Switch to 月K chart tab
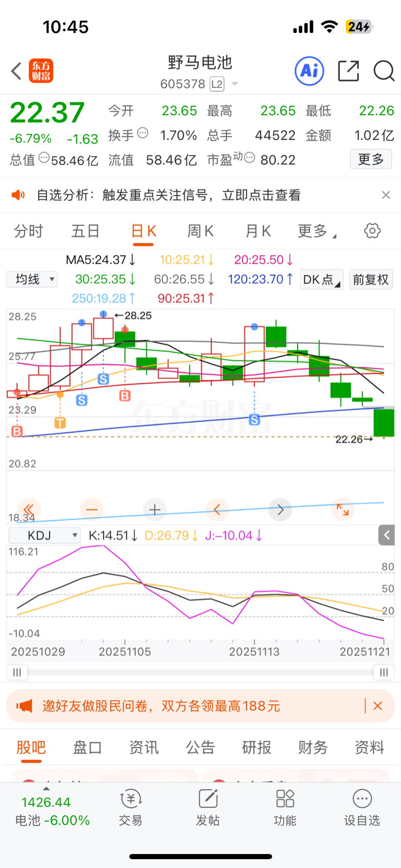The image size is (401, 868). point(258,231)
